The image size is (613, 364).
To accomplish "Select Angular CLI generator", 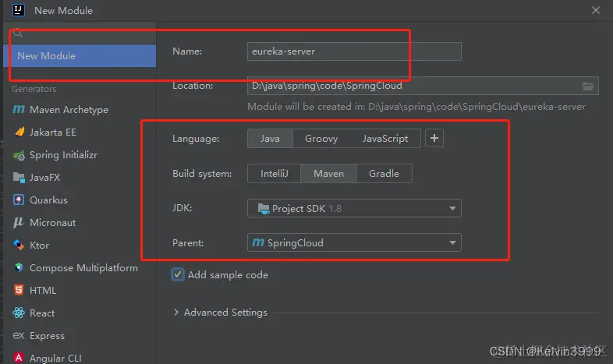I will [80, 357].
